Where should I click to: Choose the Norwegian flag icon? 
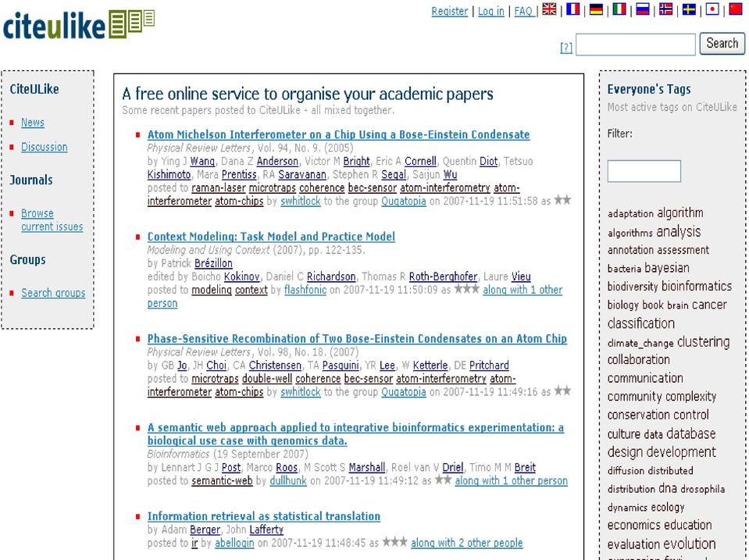tap(666, 9)
